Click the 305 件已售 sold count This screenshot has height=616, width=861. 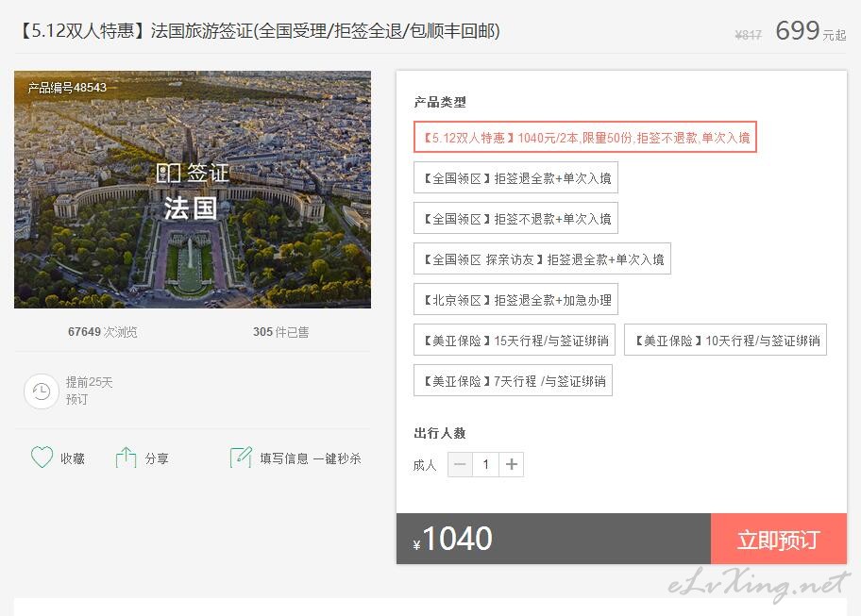click(280, 332)
